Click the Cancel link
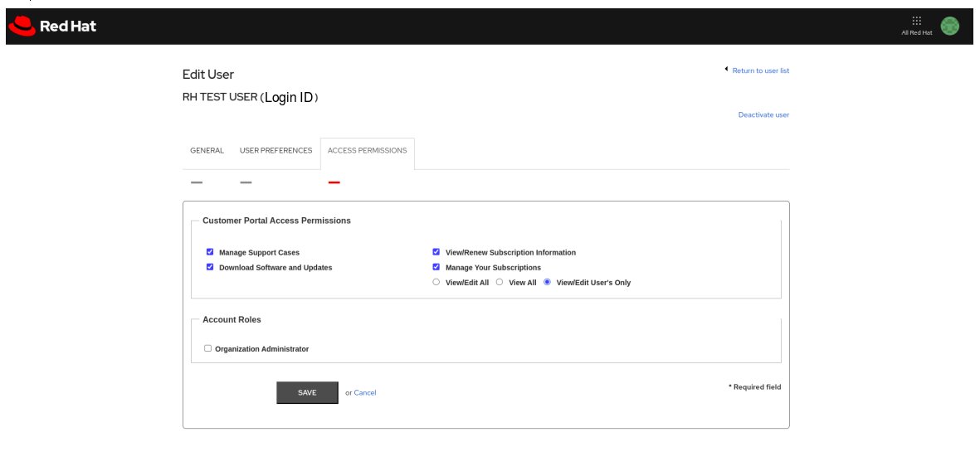 point(365,393)
